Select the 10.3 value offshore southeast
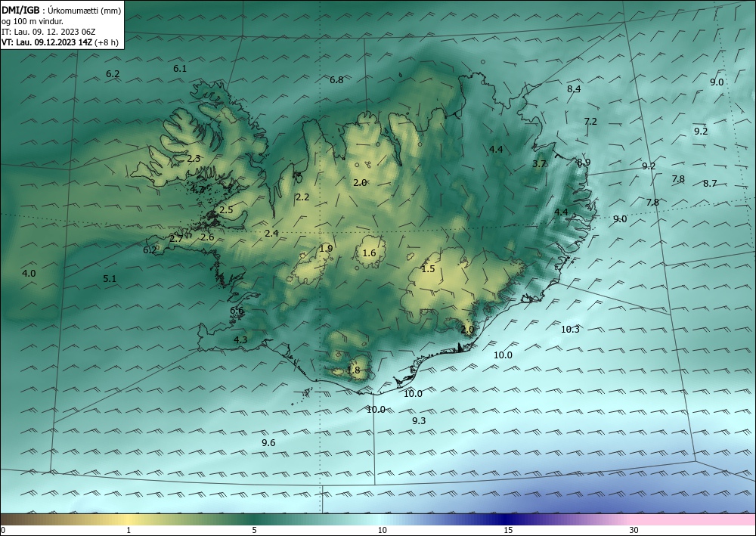 (x=570, y=330)
